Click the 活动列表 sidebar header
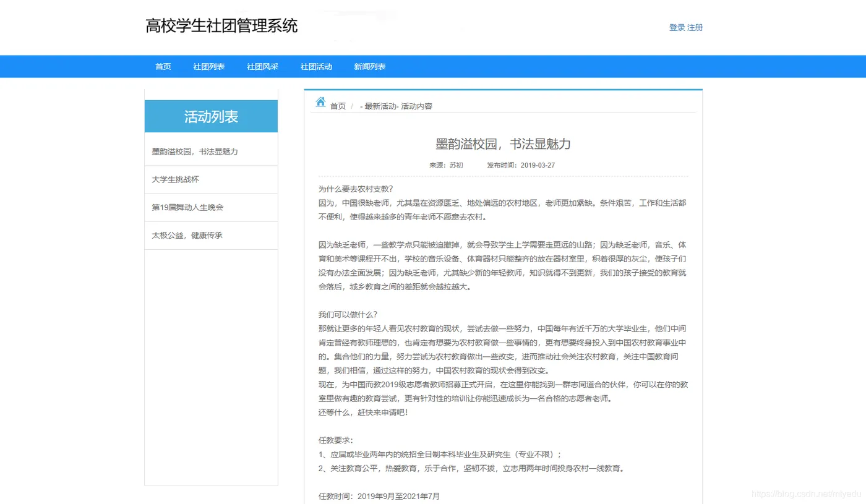This screenshot has width=866, height=504. [x=211, y=116]
